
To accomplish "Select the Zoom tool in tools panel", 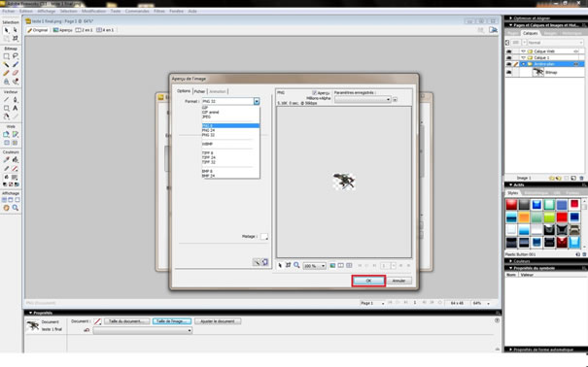I will tap(16, 208).
